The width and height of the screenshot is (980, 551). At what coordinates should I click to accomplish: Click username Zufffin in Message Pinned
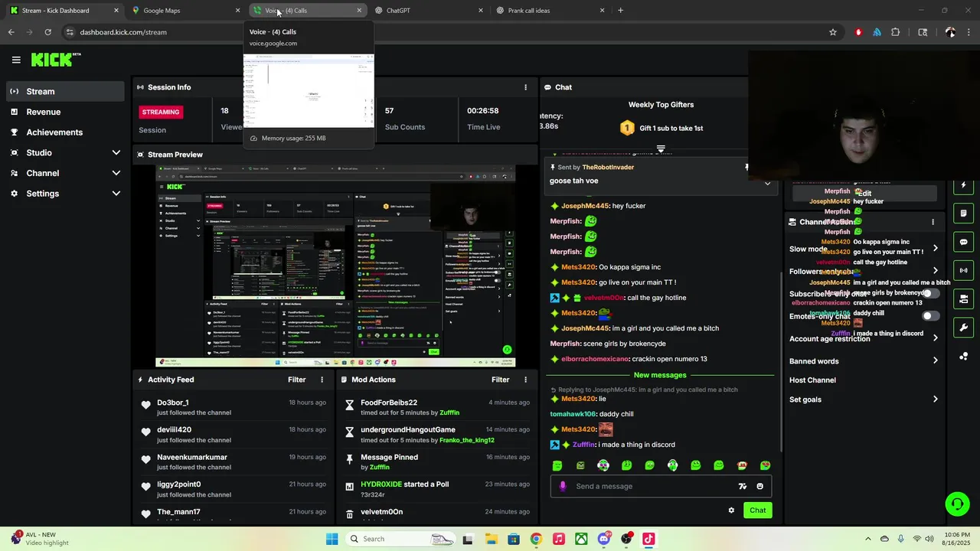[380, 468]
